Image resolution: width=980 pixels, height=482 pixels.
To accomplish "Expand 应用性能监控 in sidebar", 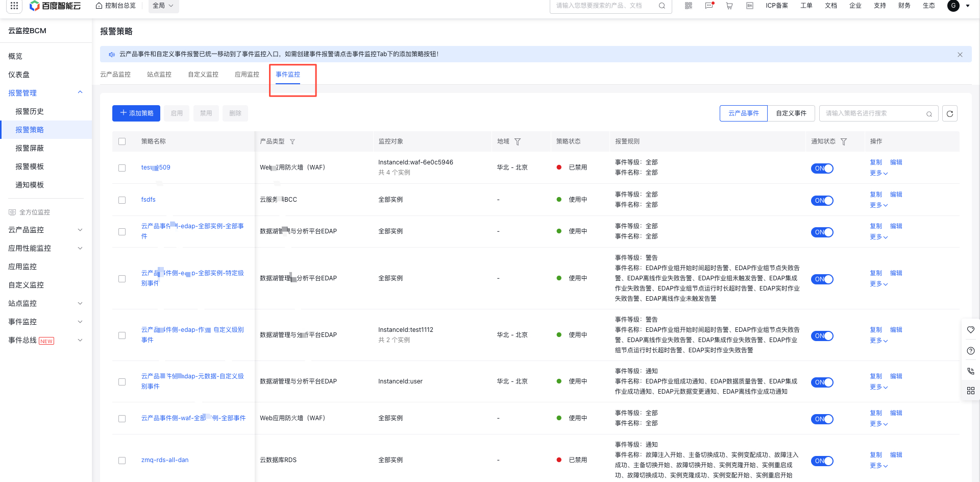I will (80, 248).
